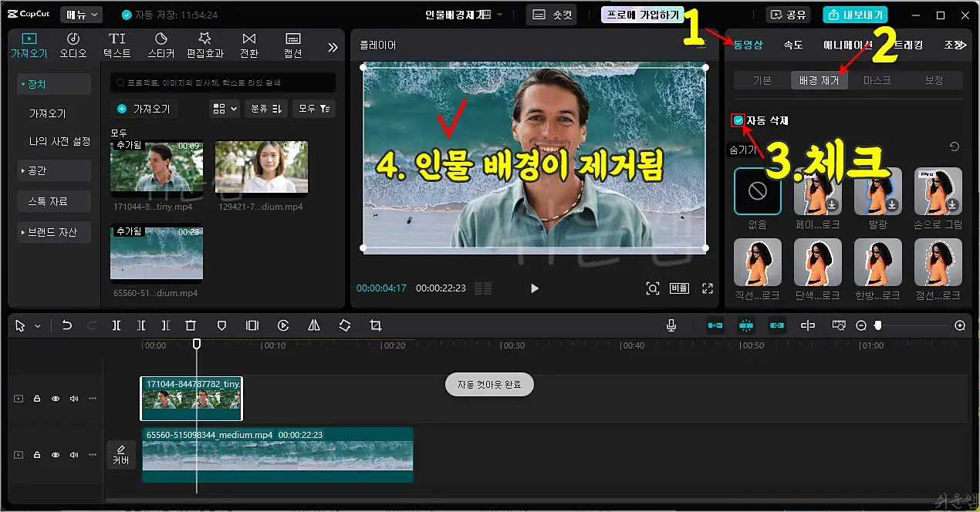980x512 pixels.
Task: Delete the selected clip with trash icon
Action: tap(191, 326)
